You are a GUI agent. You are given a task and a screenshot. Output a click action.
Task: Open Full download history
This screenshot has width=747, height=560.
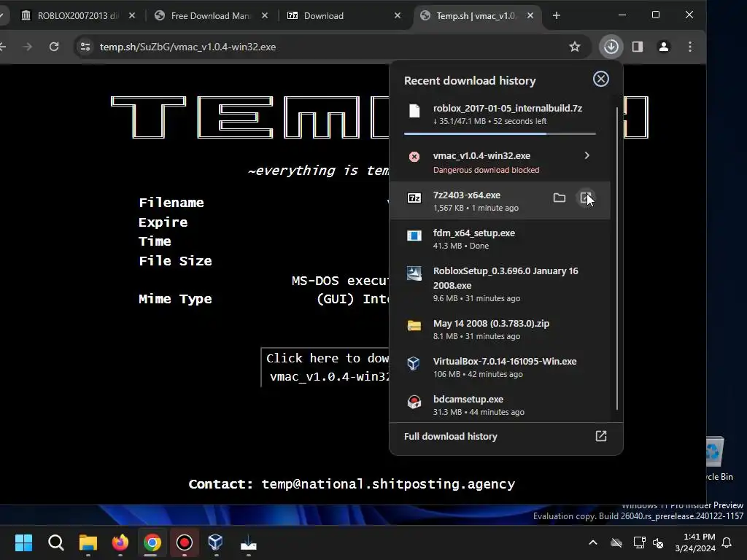(x=506, y=436)
